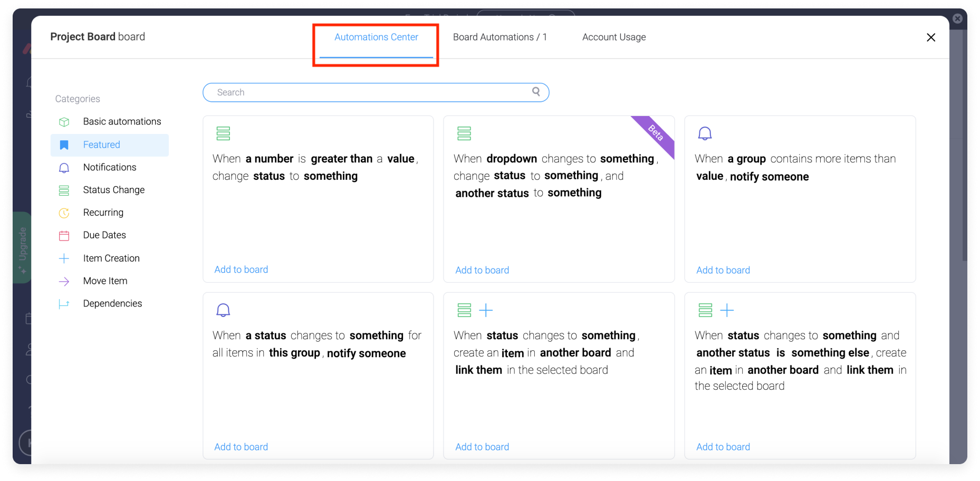Click 'this group' in the status notify card
The width and height of the screenshot is (980, 481).
294,353
